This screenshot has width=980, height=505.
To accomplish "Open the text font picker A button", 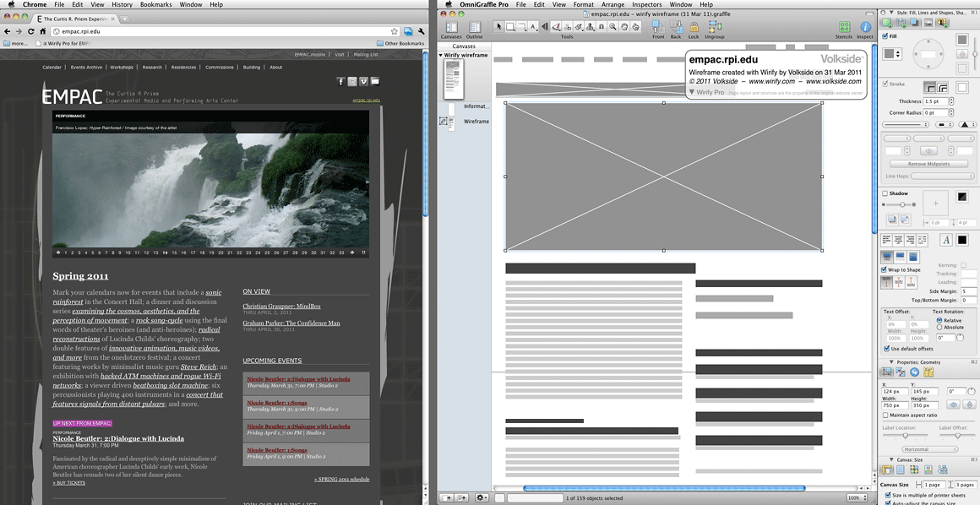I will click(x=946, y=240).
